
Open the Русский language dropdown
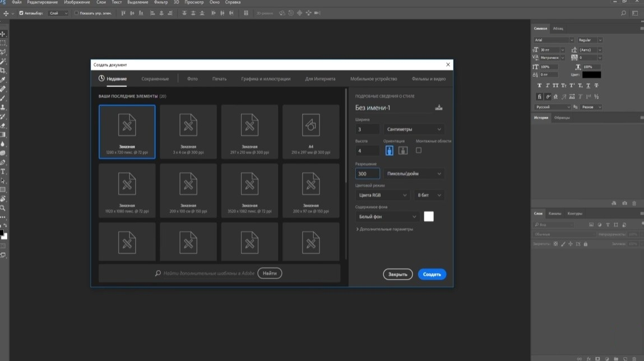(x=553, y=107)
